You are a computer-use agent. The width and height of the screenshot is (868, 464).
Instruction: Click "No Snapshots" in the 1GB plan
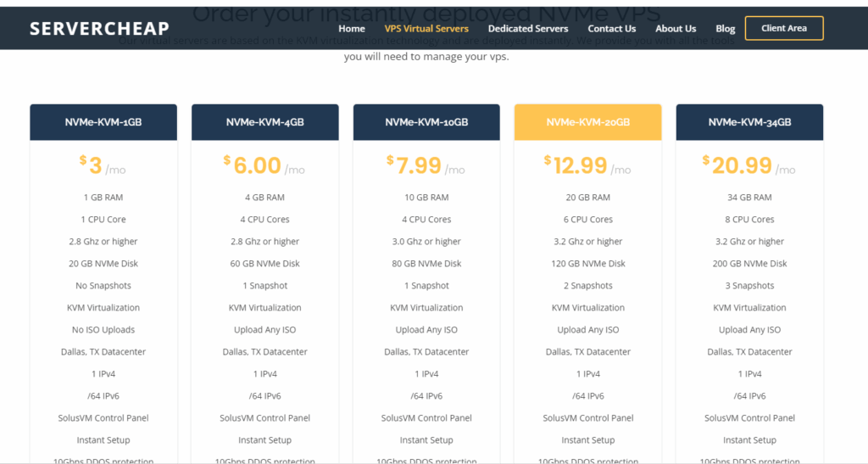103,286
